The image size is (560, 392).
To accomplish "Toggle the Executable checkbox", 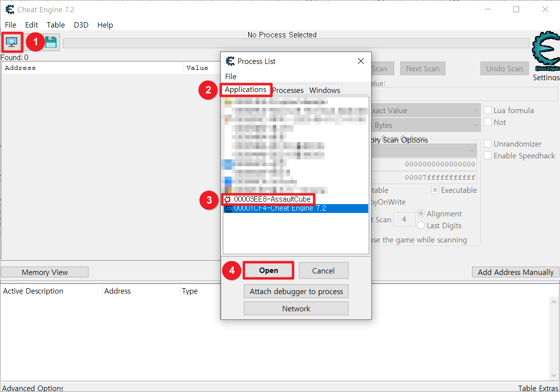I will (435, 190).
